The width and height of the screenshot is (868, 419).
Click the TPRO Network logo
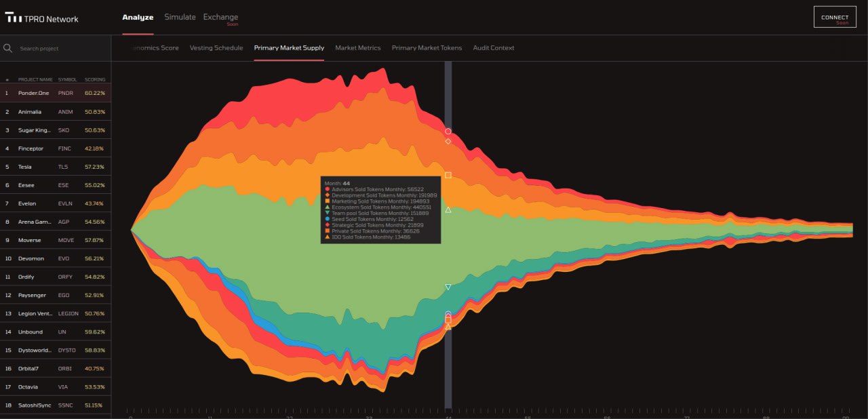(x=41, y=18)
